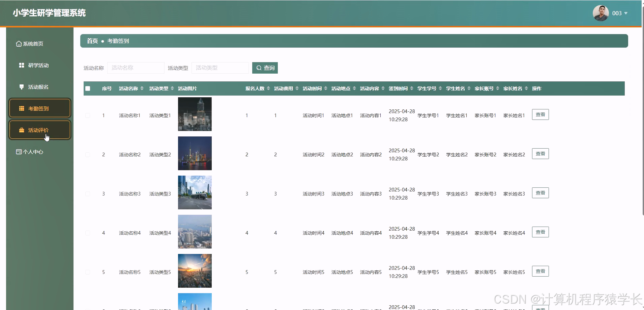Image resolution: width=644 pixels, height=310 pixels.
Task: Click 小学生研学管理系统 header title
Action: (x=49, y=13)
